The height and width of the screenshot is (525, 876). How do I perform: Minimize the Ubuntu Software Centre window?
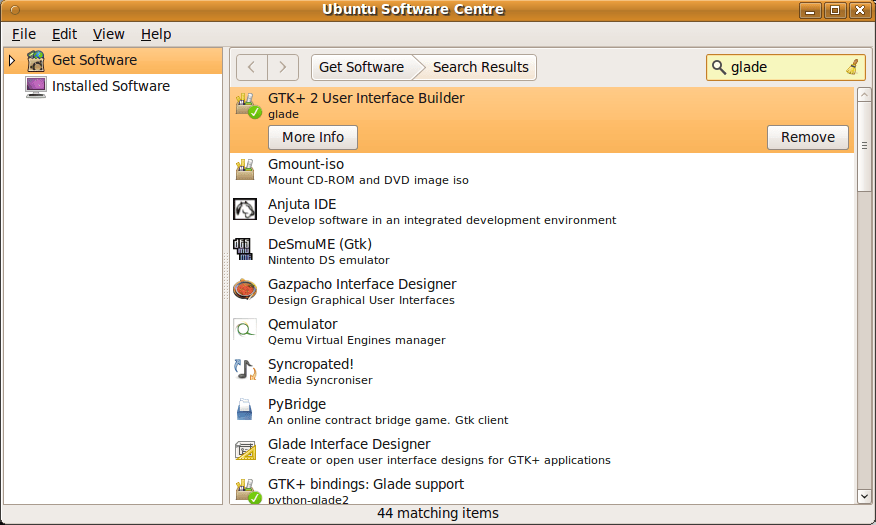810,11
